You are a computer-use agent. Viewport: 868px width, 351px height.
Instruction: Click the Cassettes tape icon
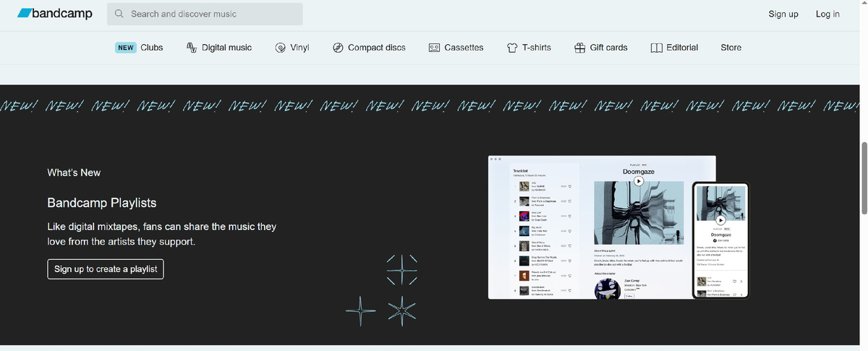(435, 48)
